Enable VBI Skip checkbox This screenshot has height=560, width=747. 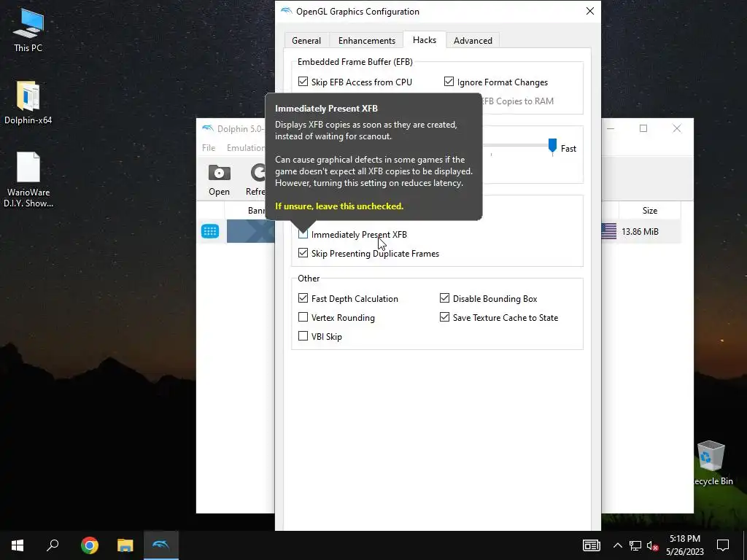303,336
